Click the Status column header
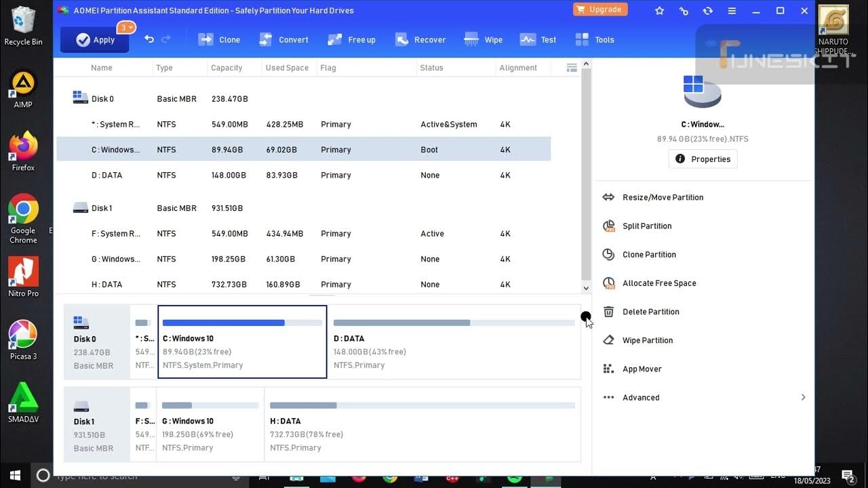The height and width of the screenshot is (488, 868). click(431, 68)
